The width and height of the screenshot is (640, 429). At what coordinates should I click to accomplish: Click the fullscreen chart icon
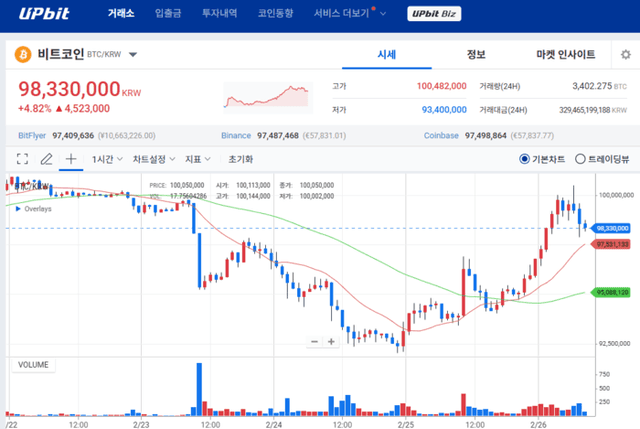[x=21, y=159]
